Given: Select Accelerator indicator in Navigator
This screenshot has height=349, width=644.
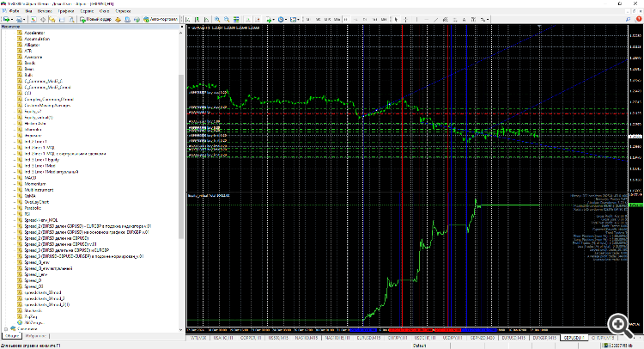Looking at the screenshot, I should tap(34, 33).
